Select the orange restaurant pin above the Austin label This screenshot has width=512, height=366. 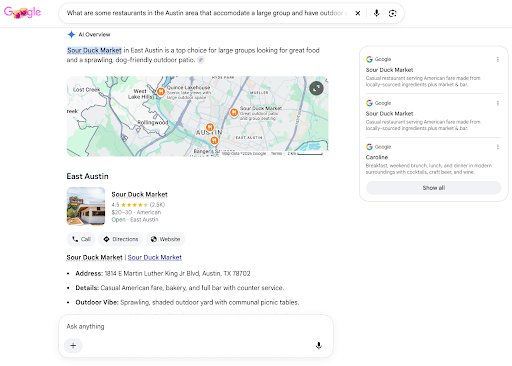point(210,127)
